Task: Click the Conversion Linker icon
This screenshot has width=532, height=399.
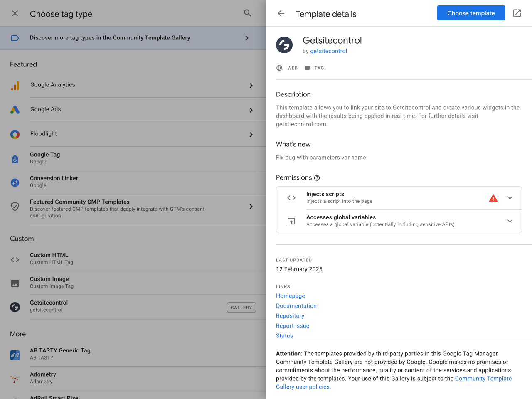Action: coord(15,182)
